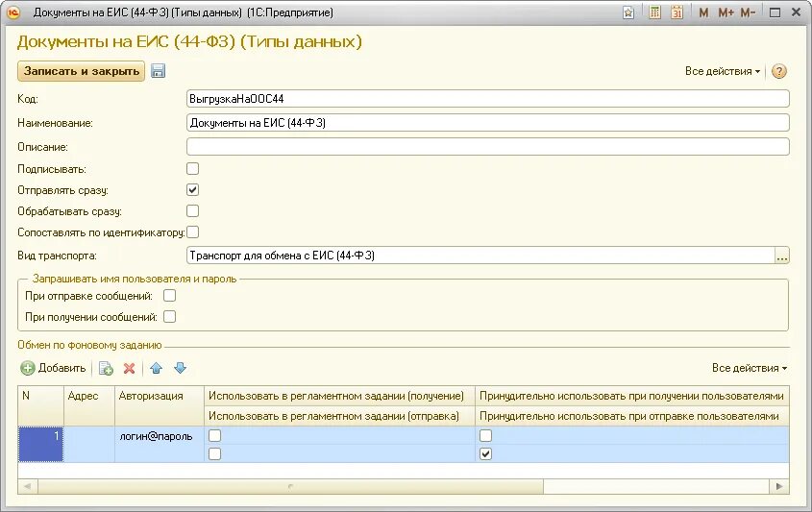Click the 1C application logo icon
Viewport: 812px width, 512px height.
coord(13,12)
